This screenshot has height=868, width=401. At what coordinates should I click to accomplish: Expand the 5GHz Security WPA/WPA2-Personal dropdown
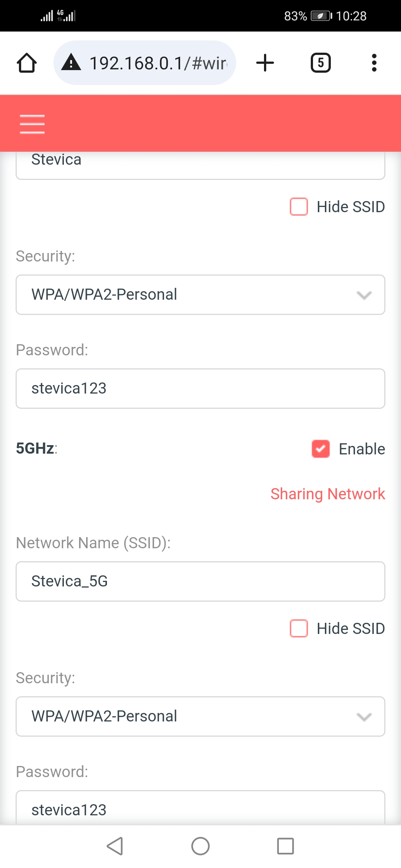click(200, 716)
